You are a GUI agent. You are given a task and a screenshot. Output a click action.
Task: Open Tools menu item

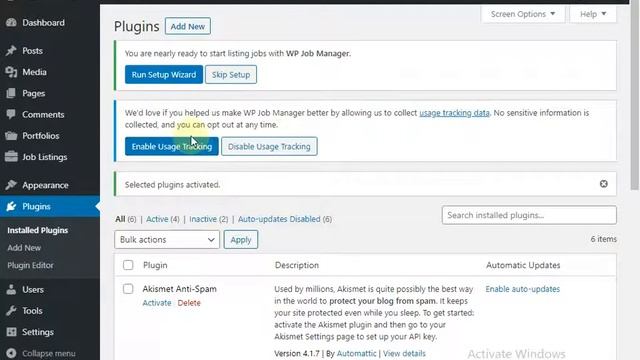(x=32, y=311)
